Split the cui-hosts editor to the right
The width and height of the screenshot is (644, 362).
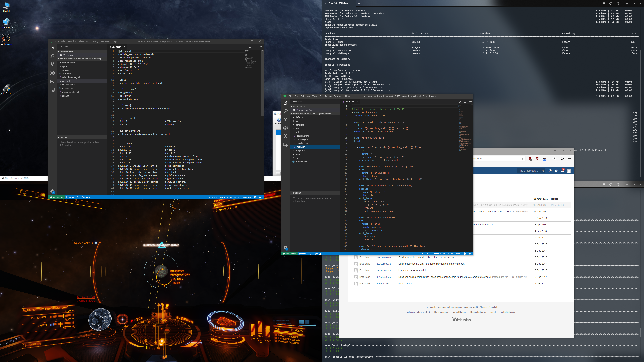pos(255,47)
